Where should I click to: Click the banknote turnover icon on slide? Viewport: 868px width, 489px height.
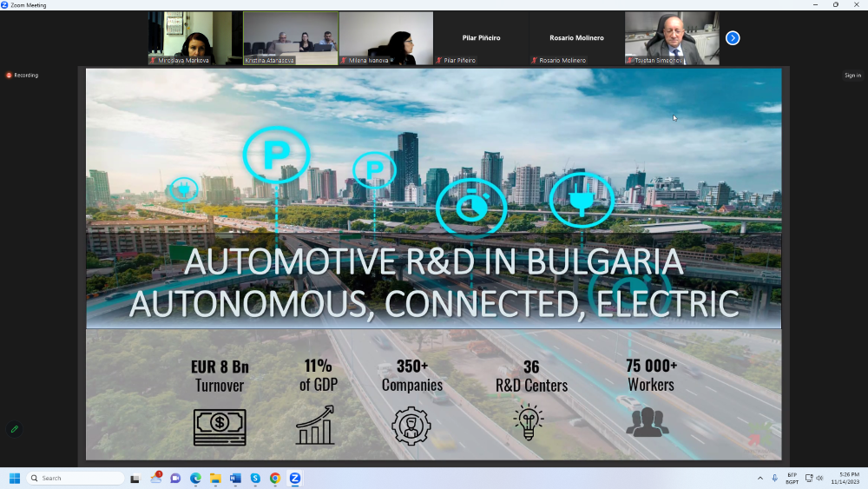[x=220, y=427]
